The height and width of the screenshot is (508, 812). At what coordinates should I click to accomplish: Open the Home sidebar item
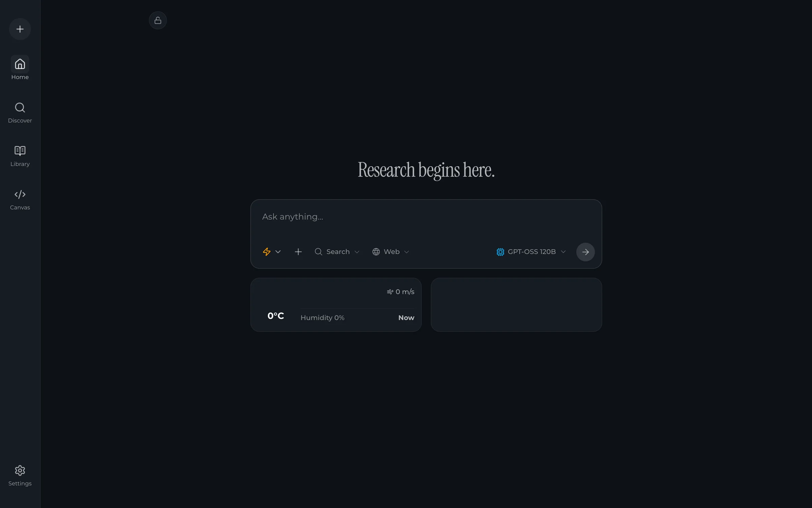tap(20, 68)
